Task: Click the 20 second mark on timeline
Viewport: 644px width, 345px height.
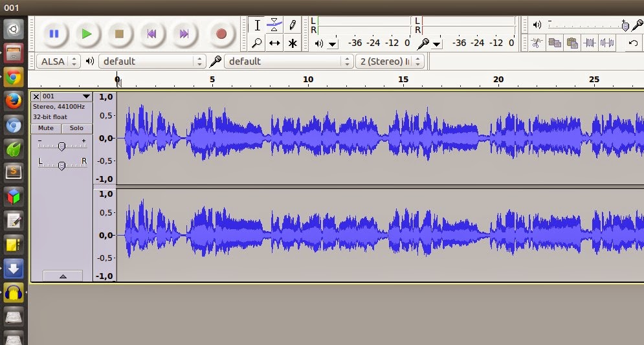Action: (x=498, y=79)
